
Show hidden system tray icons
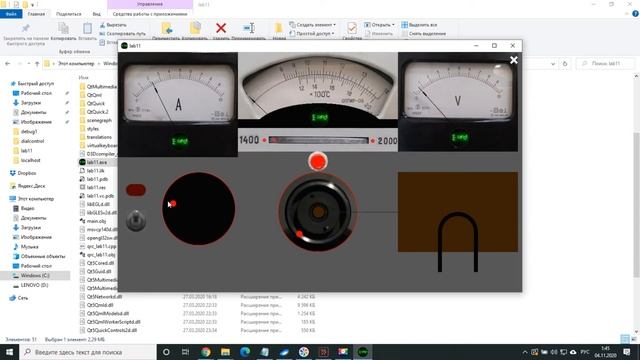pos(524,352)
